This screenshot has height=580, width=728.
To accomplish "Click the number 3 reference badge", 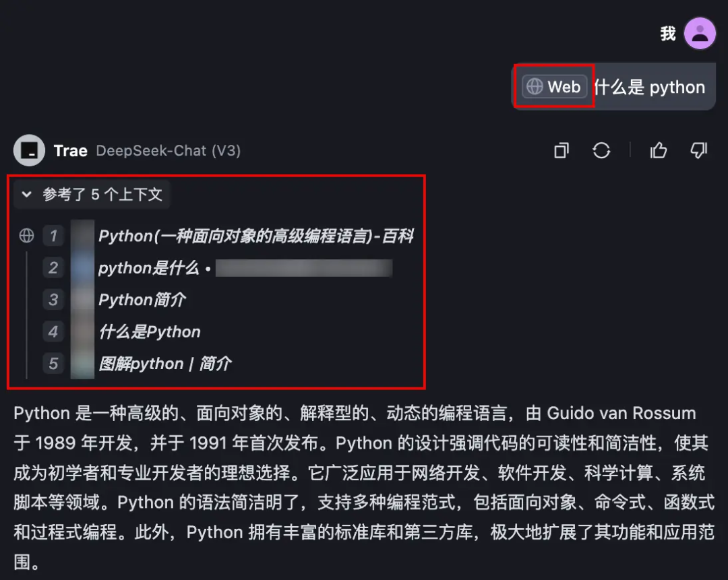I will coord(53,300).
